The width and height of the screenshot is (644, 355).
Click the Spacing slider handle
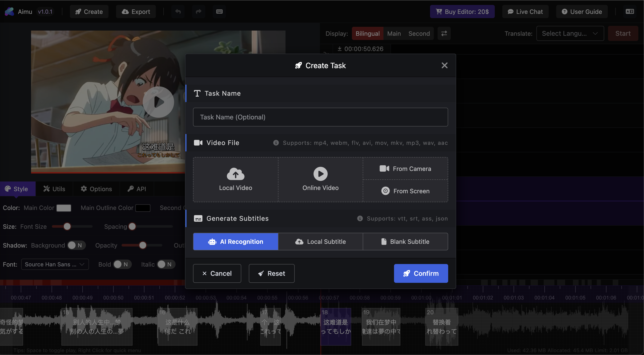(132, 226)
